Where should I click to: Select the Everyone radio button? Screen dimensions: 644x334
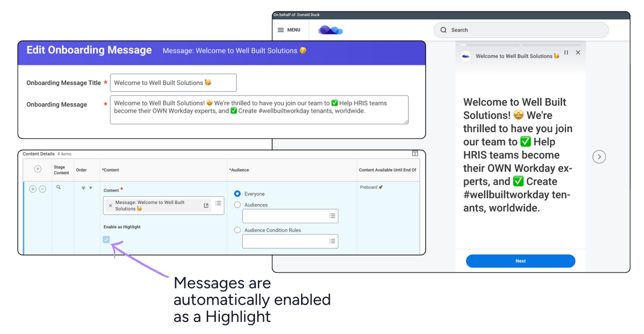pos(237,193)
